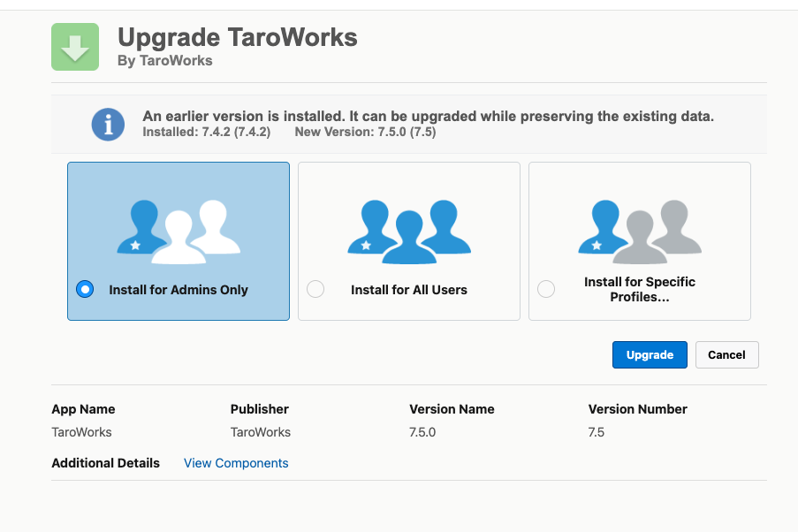Click the Install for Admins Only label
Viewport: 798px width, 532px height.
[x=179, y=290]
